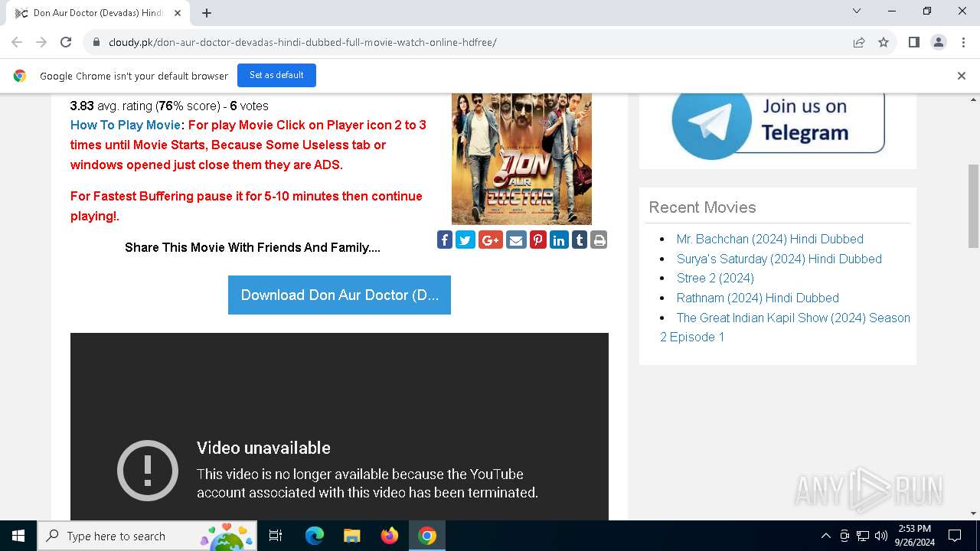
Task: Open the taskbar clock and date
Action: click(x=914, y=536)
